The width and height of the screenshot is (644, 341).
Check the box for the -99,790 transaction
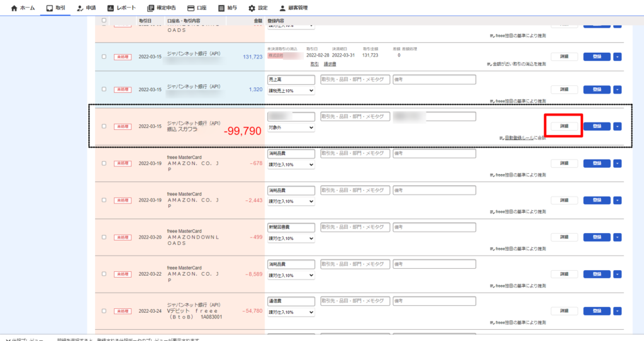(x=104, y=126)
